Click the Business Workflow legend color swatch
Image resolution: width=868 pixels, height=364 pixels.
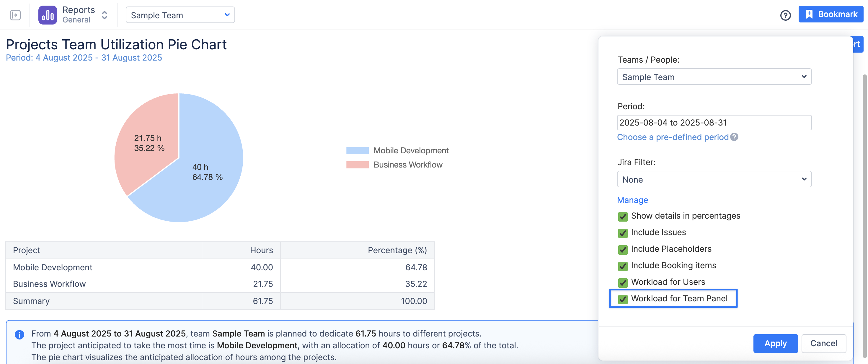(357, 165)
